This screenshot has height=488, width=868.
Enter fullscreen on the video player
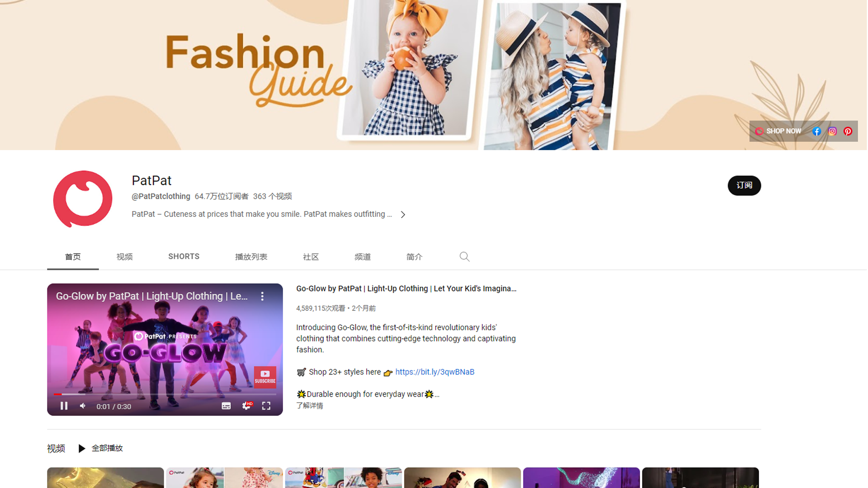coord(266,406)
